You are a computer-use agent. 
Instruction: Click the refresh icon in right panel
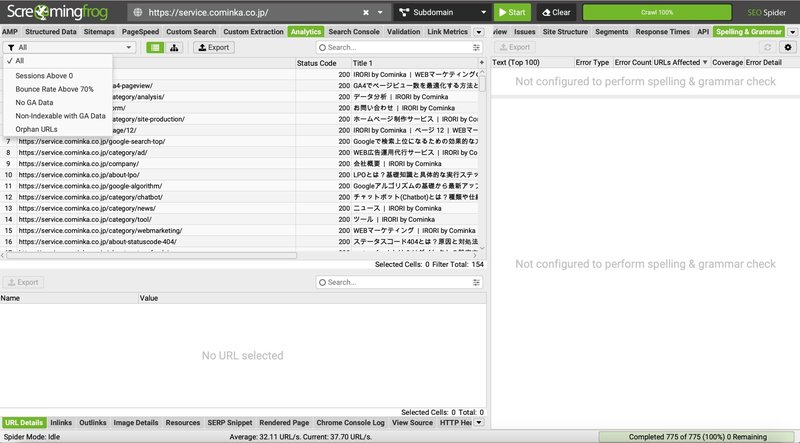(x=767, y=47)
